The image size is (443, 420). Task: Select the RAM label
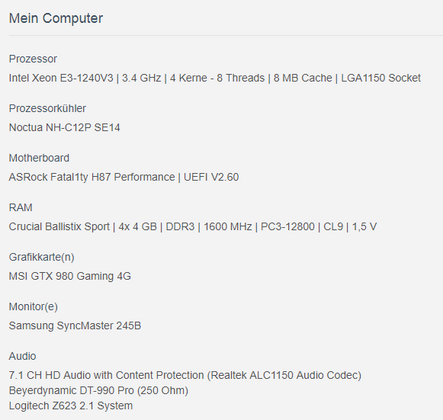tap(20, 208)
